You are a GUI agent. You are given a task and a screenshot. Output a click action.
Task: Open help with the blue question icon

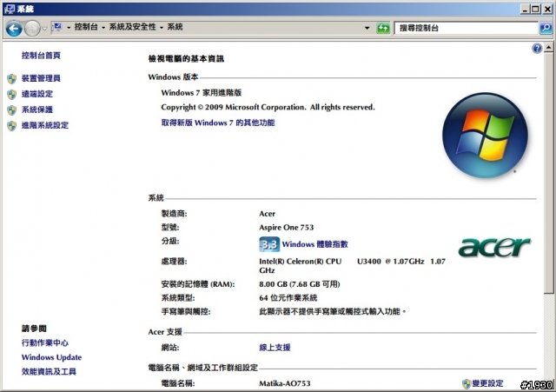(x=537, y=49)
